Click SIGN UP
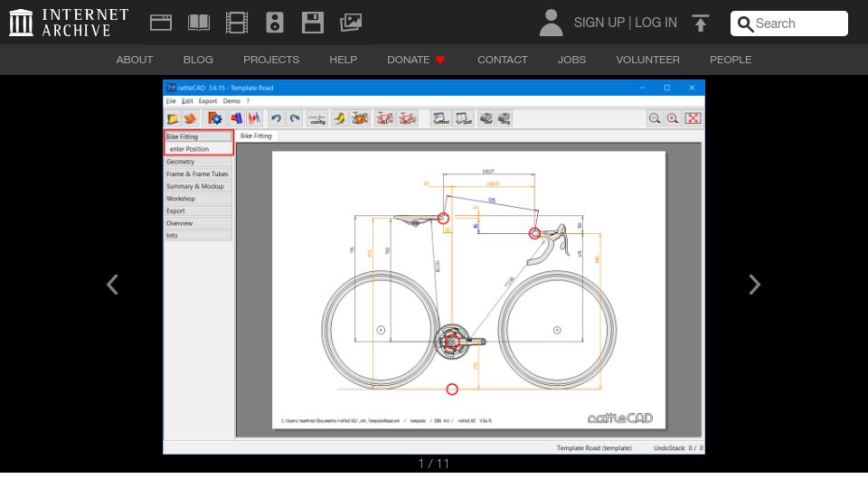 point(599,23)
